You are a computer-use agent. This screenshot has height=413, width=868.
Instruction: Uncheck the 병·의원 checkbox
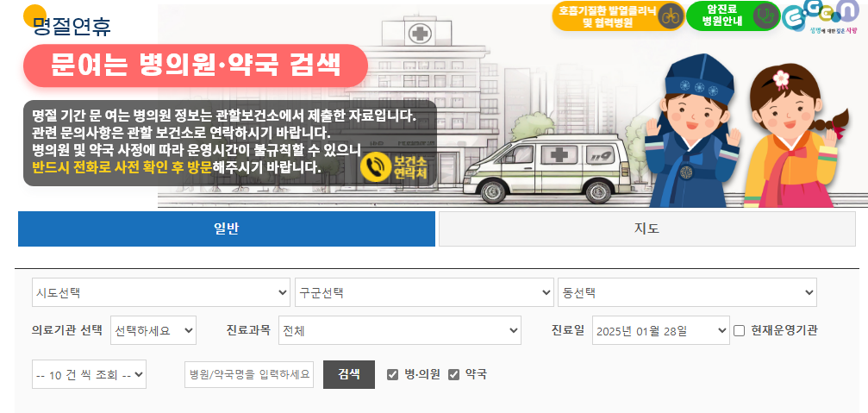392,375
